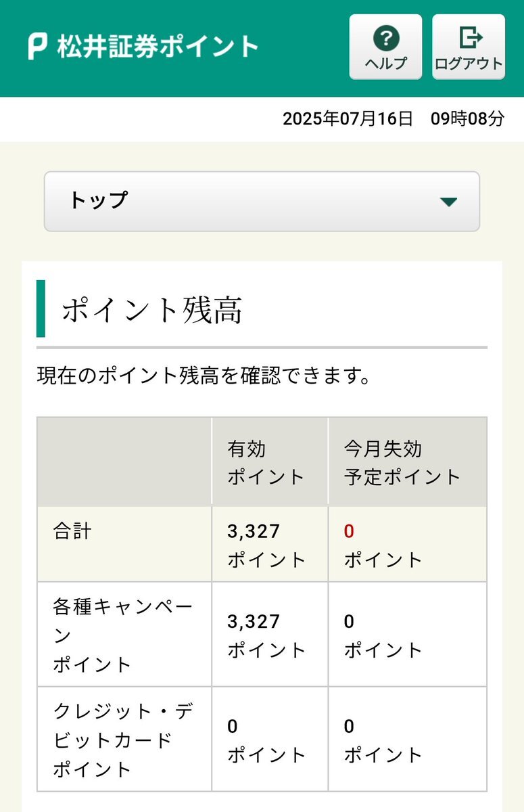This screenshot has height=812, width=524.
Task: Open the トップ page selector menu
Action: tap(262, 202)
